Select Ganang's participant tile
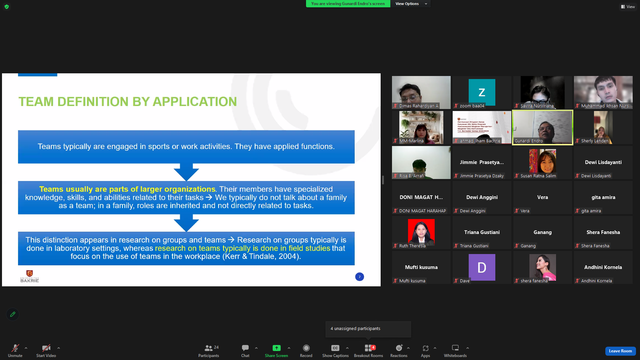Screen dimensions: 640x360 pyautogui.click(x=542, y=232)
